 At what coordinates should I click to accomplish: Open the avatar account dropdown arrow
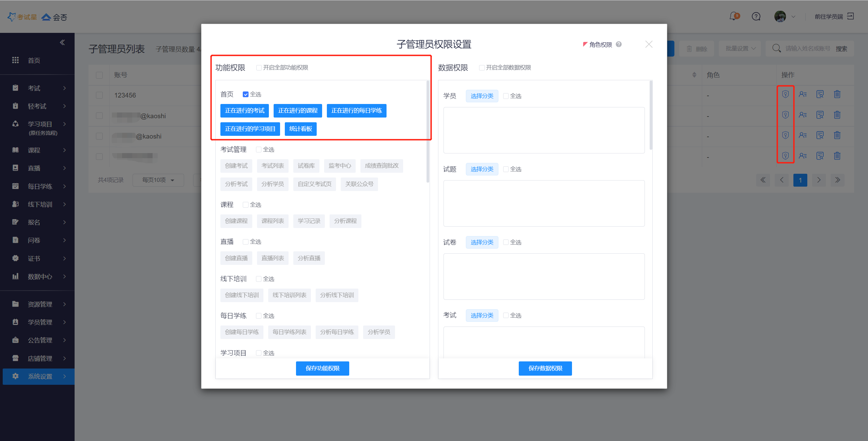[793, 17]
